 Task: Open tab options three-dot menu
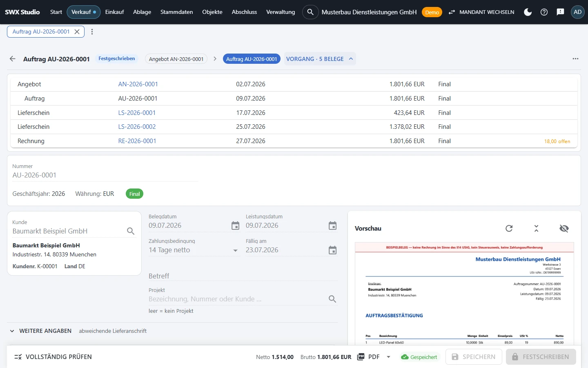point(92,31)
